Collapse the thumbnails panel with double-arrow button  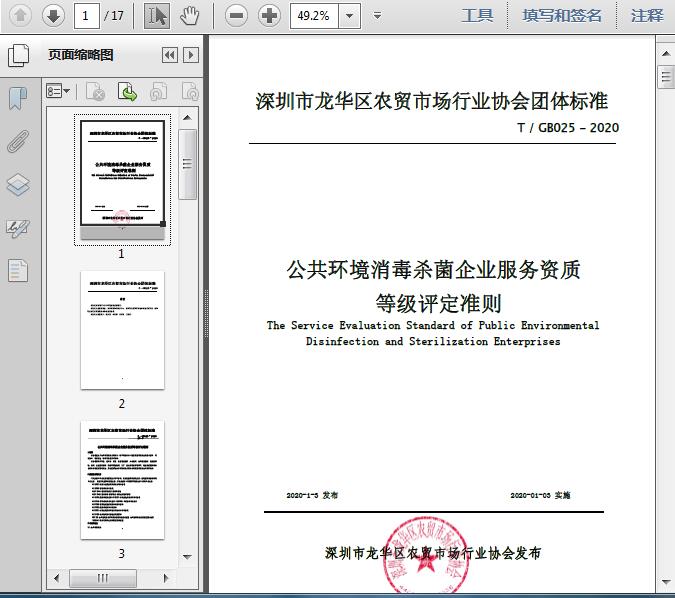click(x=170, y=55)
